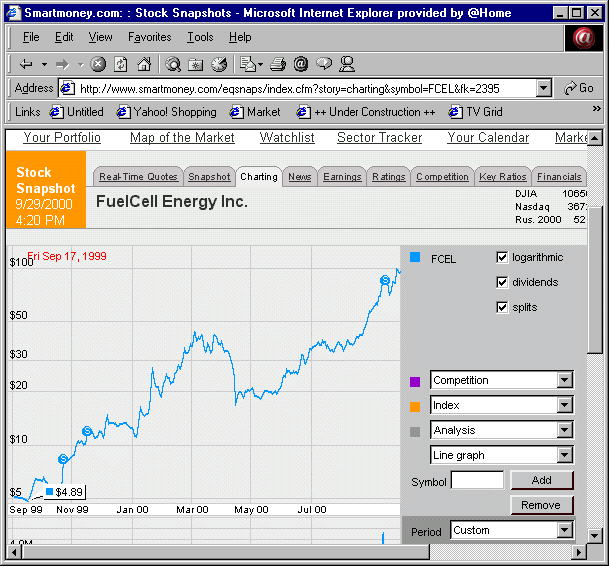Click the Messenger person toolbar icon
This screenshot has height=566, width=609.
346,64
